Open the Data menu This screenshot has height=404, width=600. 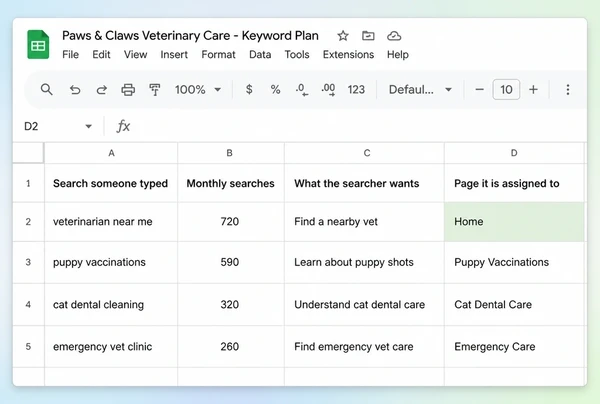pyautogui.click(x=260, y=55)
